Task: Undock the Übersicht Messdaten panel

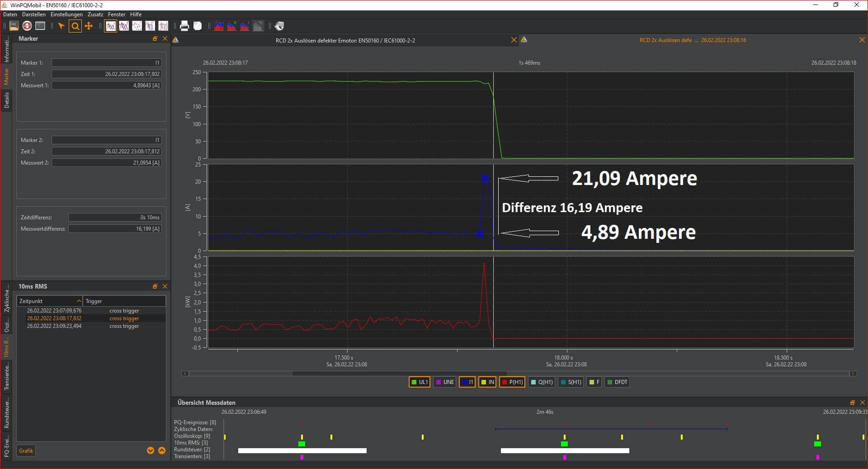Action: point(852,403)
